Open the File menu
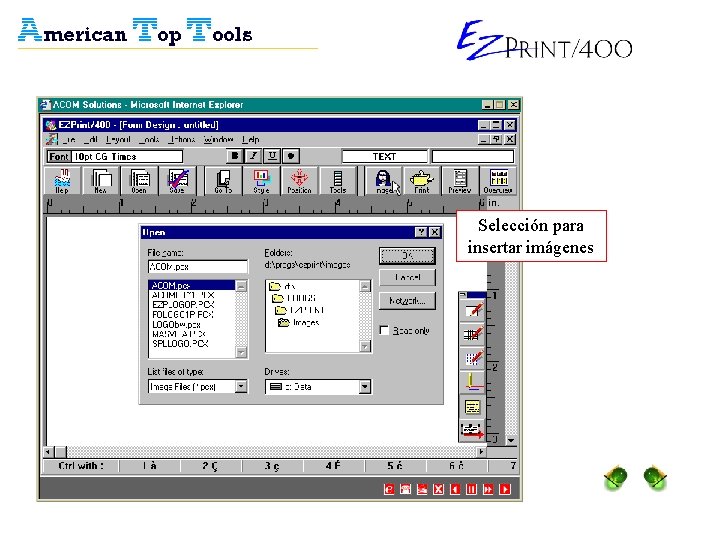This screenshot has height=540, width=720. [x=68, y=139]
